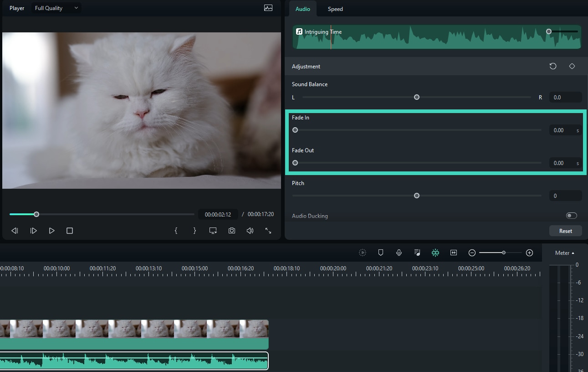Switch to the Audio tab
Viewport: 588px width, 372px height.
tap(303, 9)
